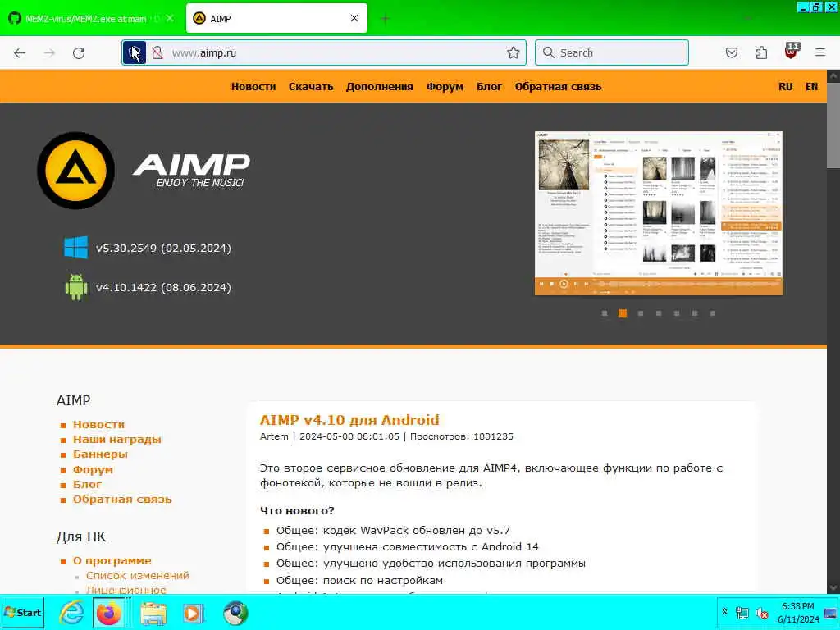Open Новости in the orange navigation bar
This screenshot has width=840, height=630.
click(x=253, y=87)
